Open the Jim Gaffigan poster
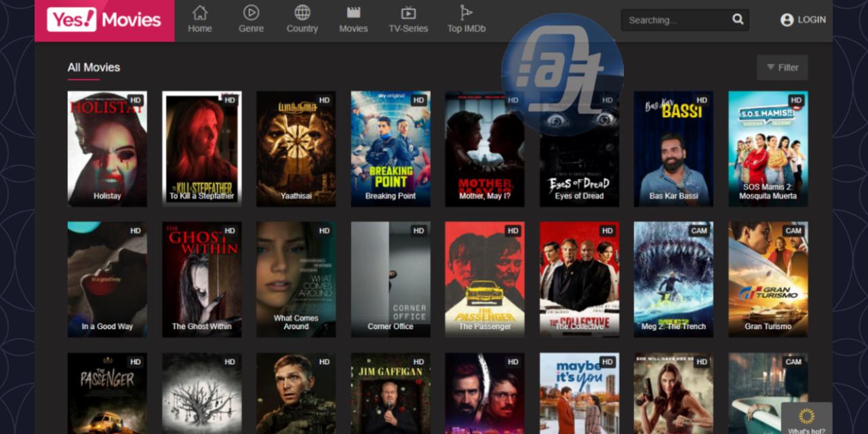The width and height of the screenshot is (868, 434). [391, 393]
